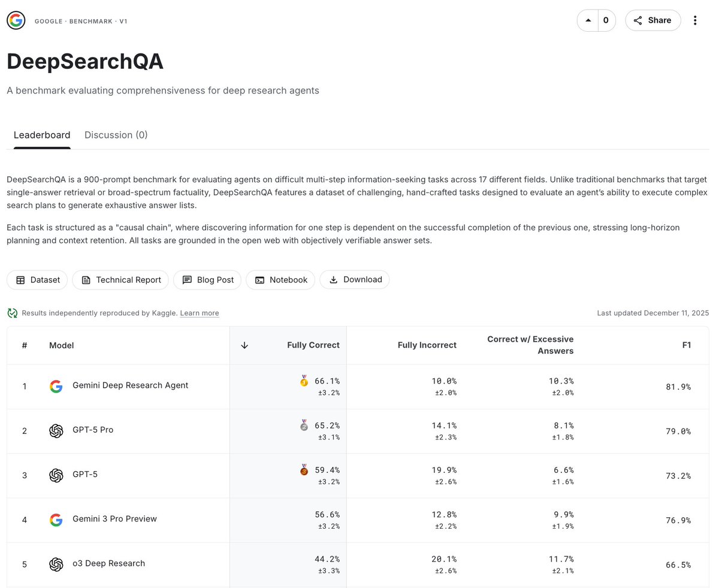This screenshot has height=588, width=719.
Task: Click Google icon beside Gemini Deep Research Agent
Action: 56,387
